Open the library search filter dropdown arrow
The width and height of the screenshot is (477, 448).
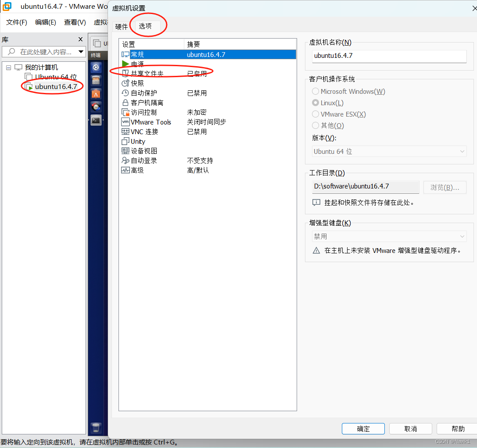pyautogui.click(x=81, y=52)
